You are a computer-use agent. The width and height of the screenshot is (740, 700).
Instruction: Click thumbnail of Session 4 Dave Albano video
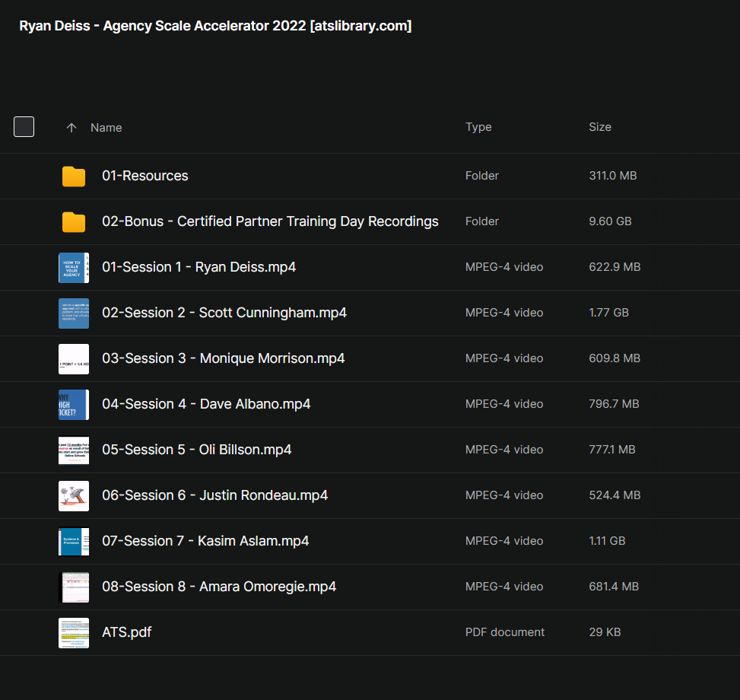74,405
